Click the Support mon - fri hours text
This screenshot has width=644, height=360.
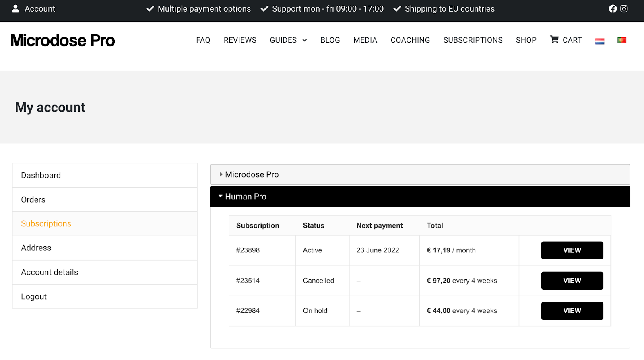[328, 9]
